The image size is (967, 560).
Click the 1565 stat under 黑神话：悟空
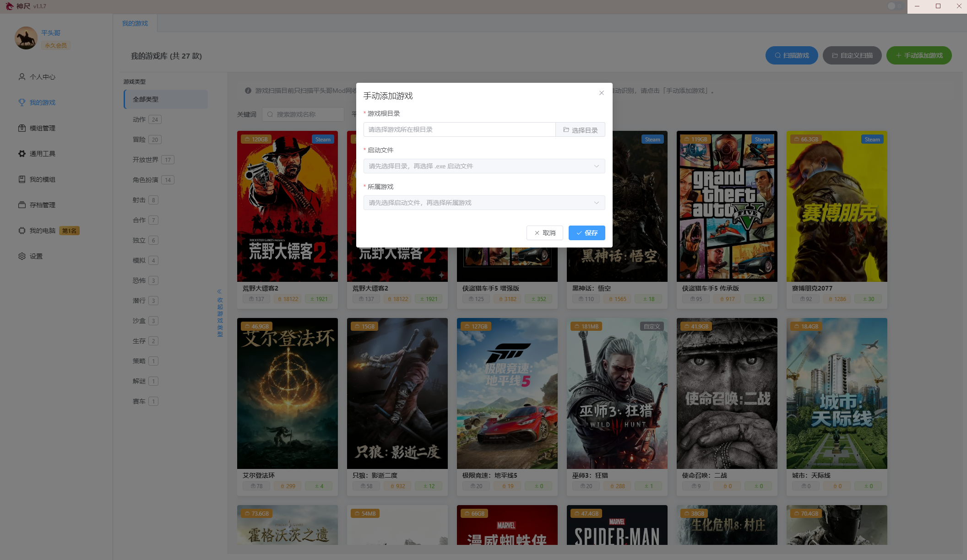(617, 299)
